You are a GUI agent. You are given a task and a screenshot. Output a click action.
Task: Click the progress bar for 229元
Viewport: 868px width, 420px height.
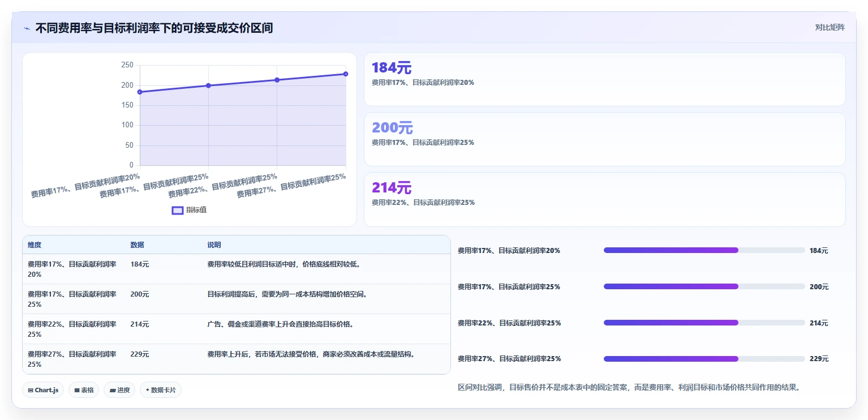click(x=704, y=359)
